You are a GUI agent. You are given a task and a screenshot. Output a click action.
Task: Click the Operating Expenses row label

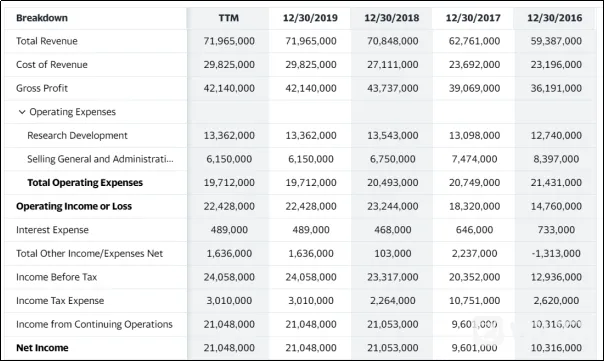pos(72,112)
